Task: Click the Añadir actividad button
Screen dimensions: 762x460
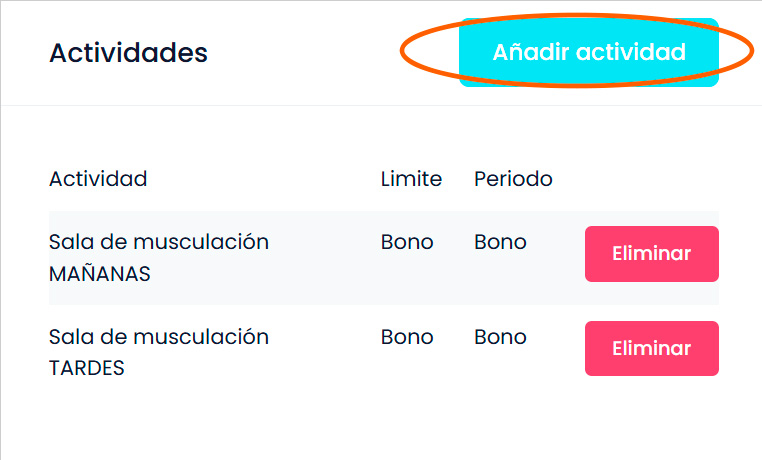Action: (588, 52)
